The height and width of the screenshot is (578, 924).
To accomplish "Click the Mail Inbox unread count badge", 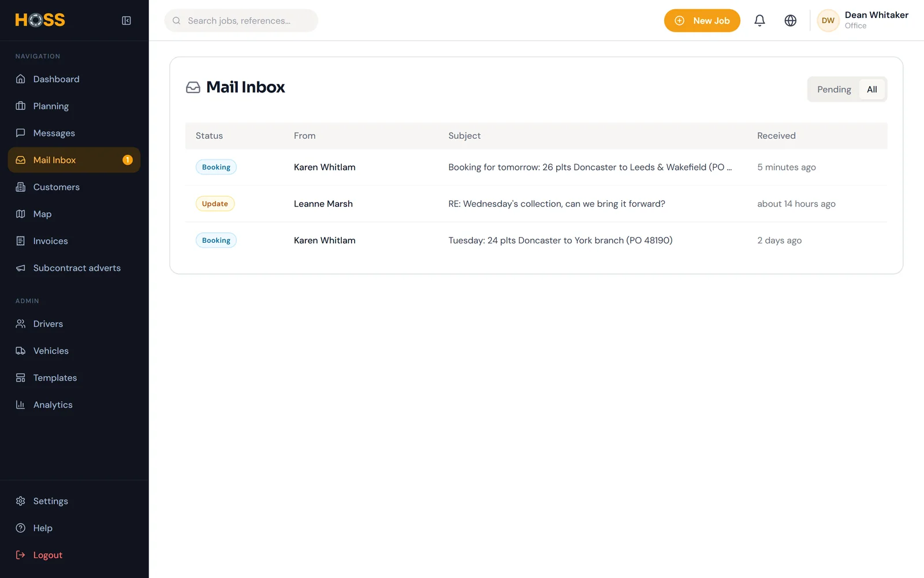I will point(128,160).
